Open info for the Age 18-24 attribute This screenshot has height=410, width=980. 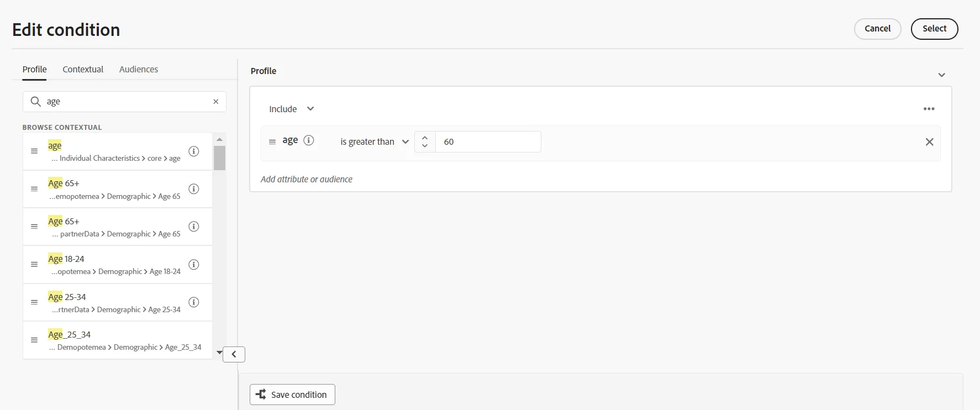(194, 265)
